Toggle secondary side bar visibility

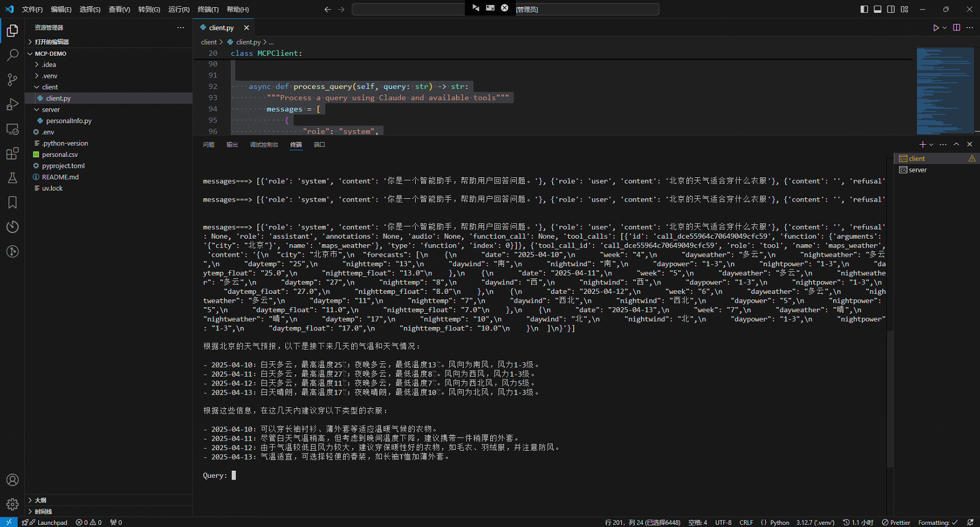pos(891,9)
